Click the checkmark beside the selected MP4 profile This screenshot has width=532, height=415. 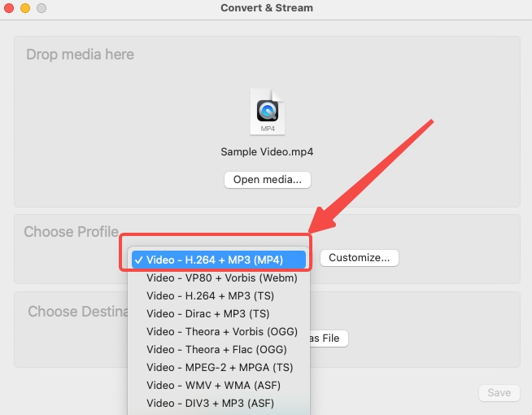(139, 260)
